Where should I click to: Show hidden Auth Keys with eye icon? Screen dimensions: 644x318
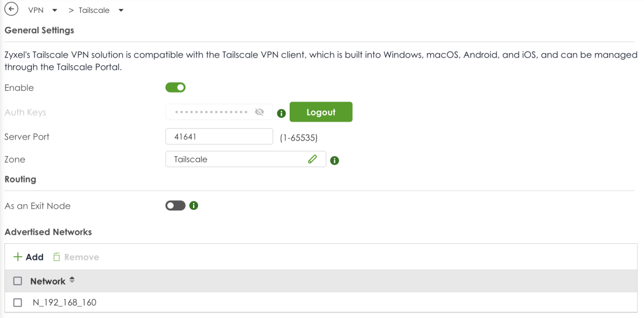259,112
